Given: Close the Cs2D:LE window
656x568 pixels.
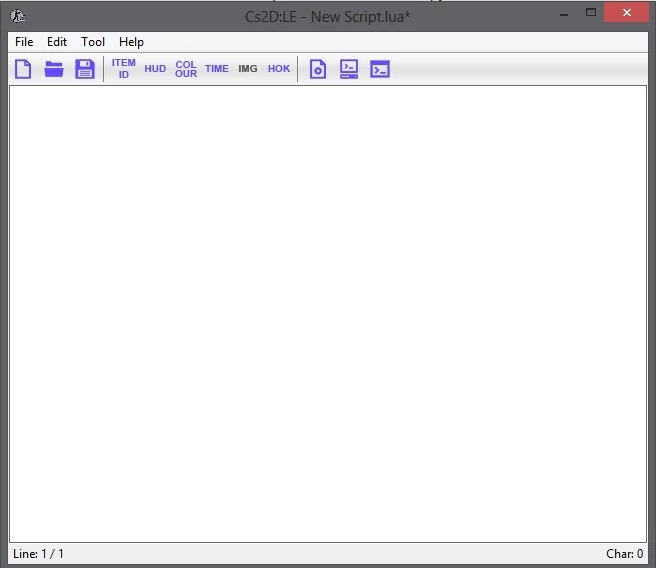Looking at the screenshot, I should coord(626,13).
